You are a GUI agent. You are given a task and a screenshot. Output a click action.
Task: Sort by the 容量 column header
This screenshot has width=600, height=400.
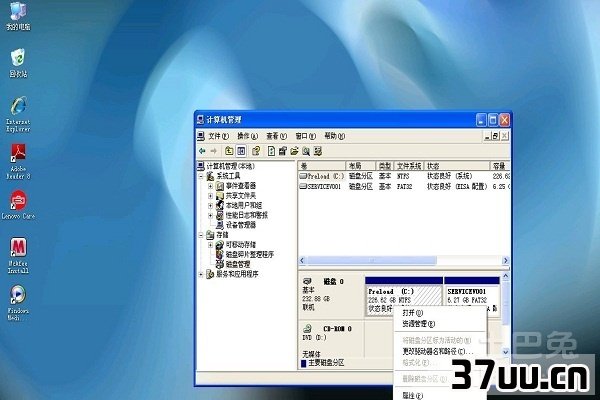[500, 166]
